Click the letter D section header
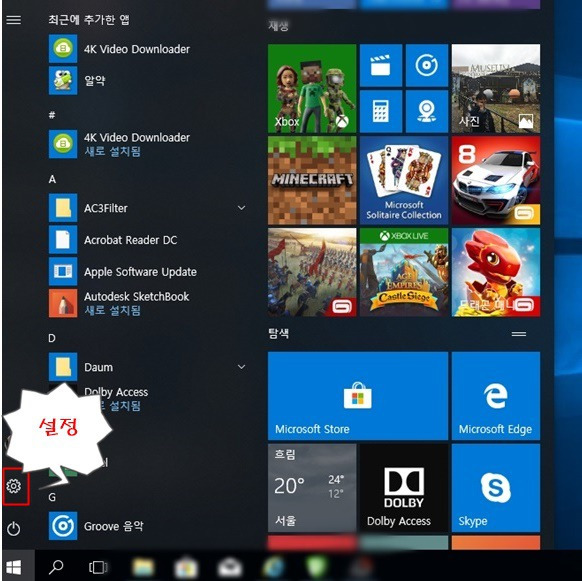This screenshot has height=581, width=582. pos(52,338)
